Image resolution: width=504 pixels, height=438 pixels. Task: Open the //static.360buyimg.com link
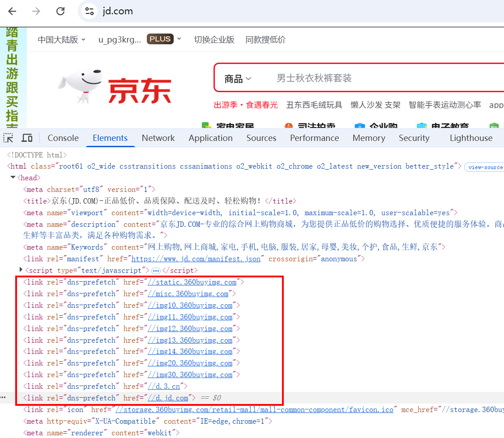192,282
